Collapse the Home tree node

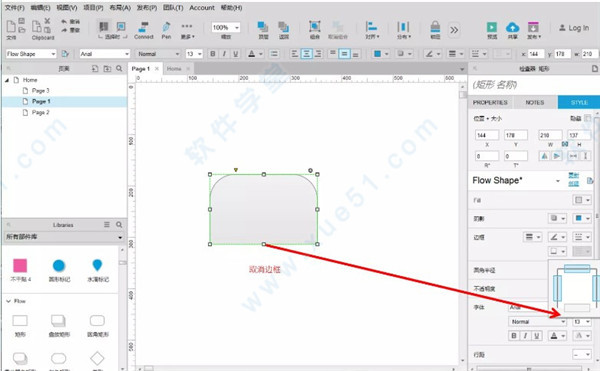[x=7, y=80]
